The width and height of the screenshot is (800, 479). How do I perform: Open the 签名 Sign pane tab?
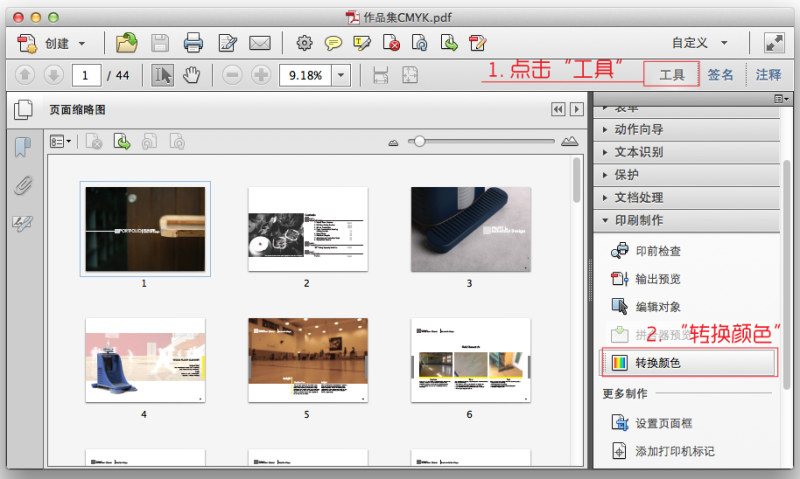click(720, 75)
